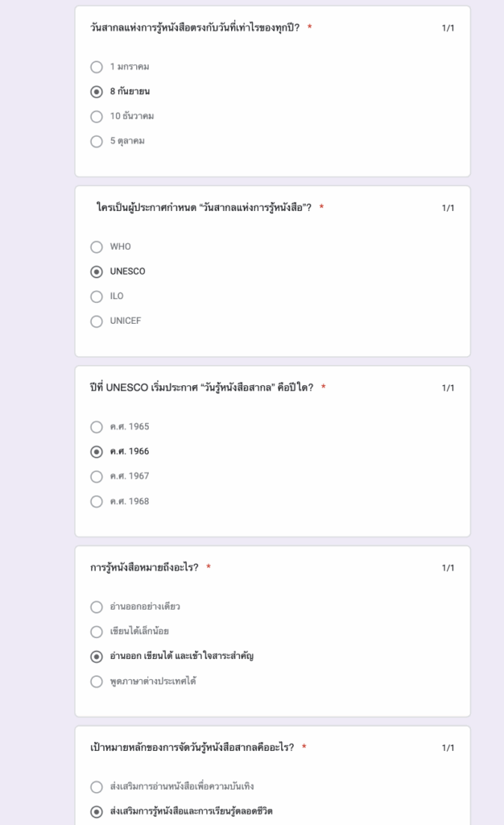The width and height of the screenshot is (504, 825).
Task: Pick the '10 ธันวาคม' radio button
Action: 97,117
